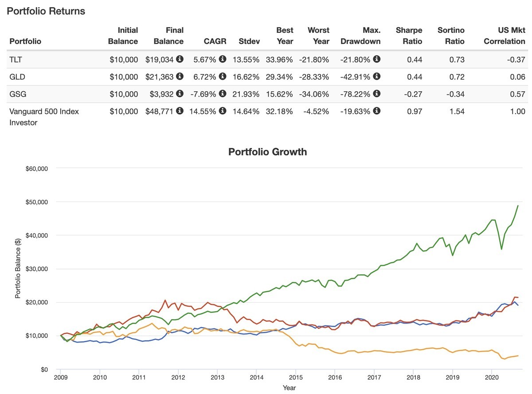The height and width of the screenshot is (394, 532).
Task: Click info icon beside GSG final balance
Action: (180, 94)
